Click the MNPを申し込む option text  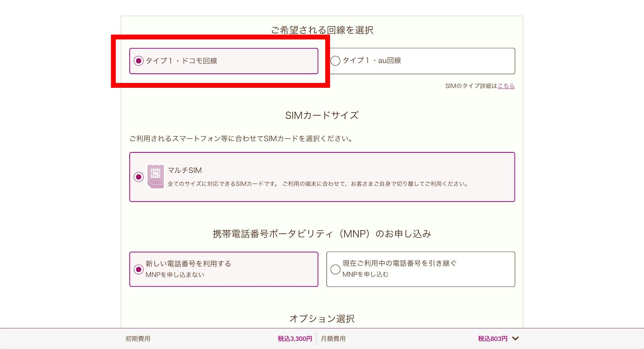tap(365, 274)
